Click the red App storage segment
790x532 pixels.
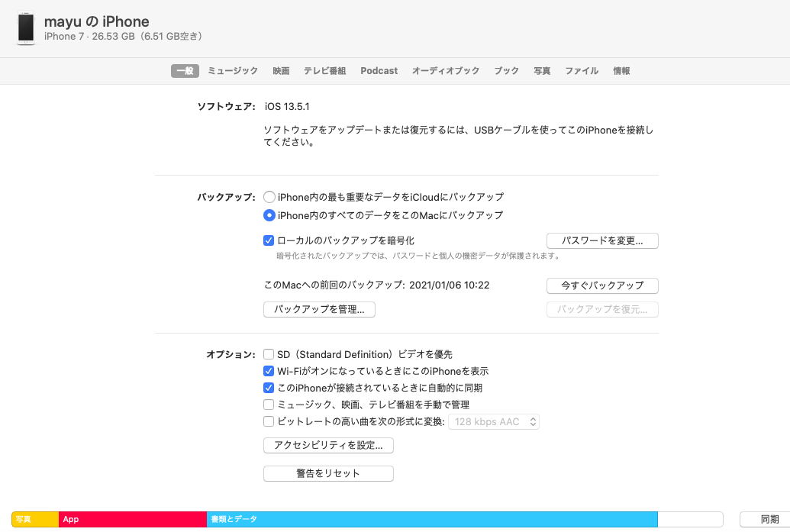[x=133, y=519]
